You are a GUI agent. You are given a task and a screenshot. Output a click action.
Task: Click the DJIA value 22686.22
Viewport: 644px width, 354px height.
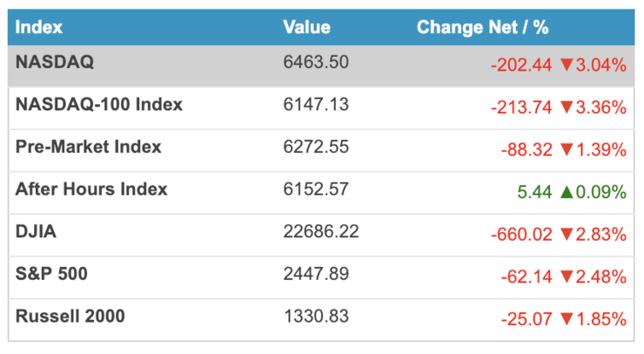pos(321,231)
